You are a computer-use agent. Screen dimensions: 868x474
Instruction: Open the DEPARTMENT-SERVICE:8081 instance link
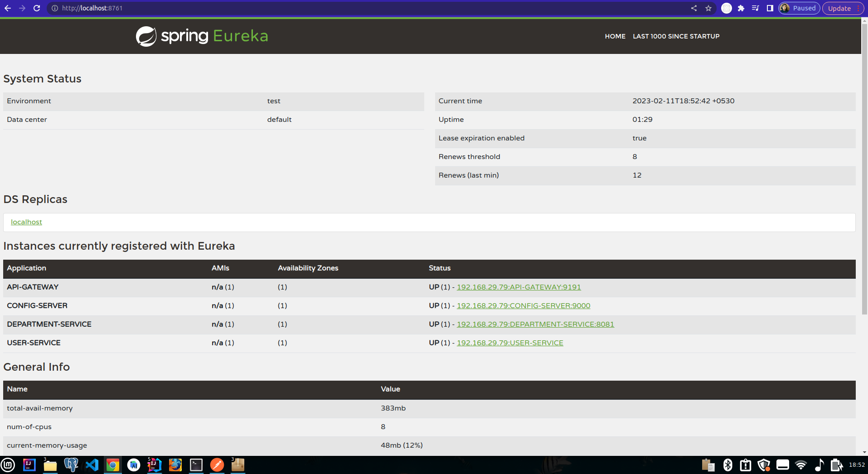[535, 324]
